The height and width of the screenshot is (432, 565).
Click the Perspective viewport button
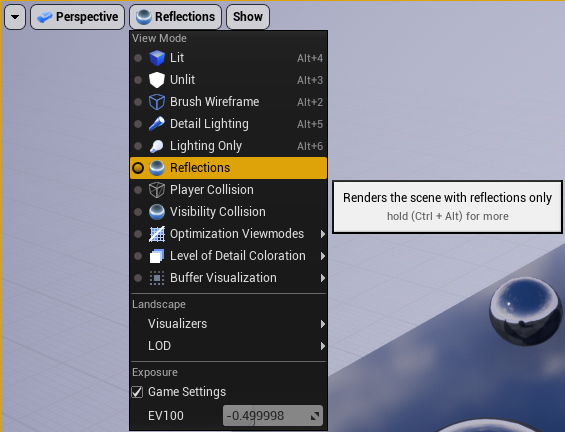[77, 17]
